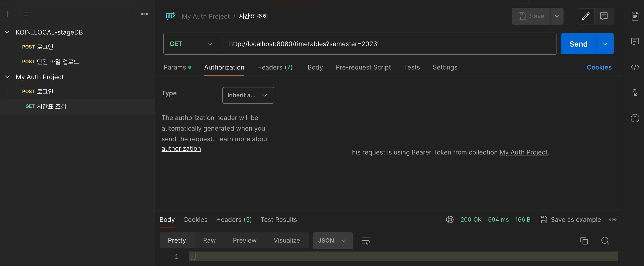
Task: Open the sidebar three-dots options menu
Action: tap(144, 14)
